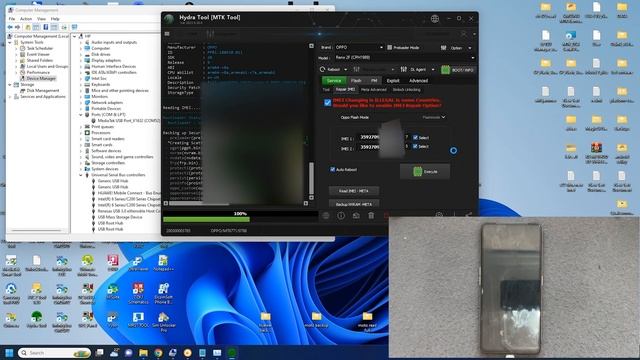Screen dimensions: 640x360
Task: Open the Brand dropdown showing OPPO
Action: click(359, 47)
